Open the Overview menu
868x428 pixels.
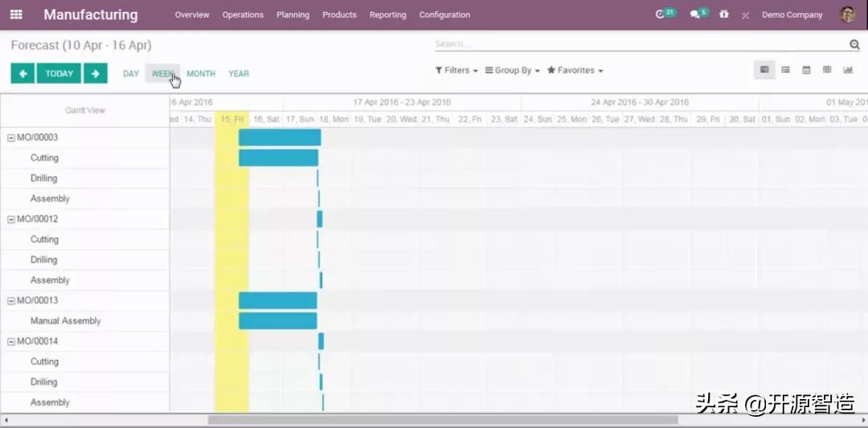(x=192, y=15)
